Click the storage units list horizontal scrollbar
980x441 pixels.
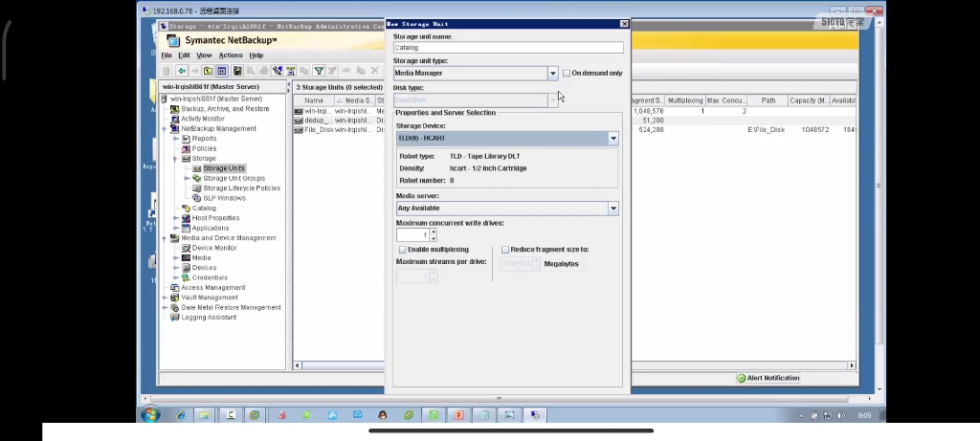[574, 365]
